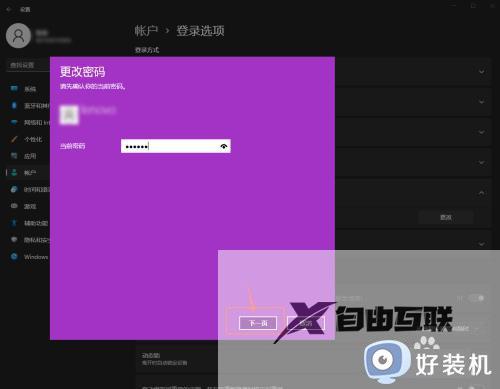Click the 当前密码 field label
This screenshot has height=389, width=500.
(x=72, y=146)
